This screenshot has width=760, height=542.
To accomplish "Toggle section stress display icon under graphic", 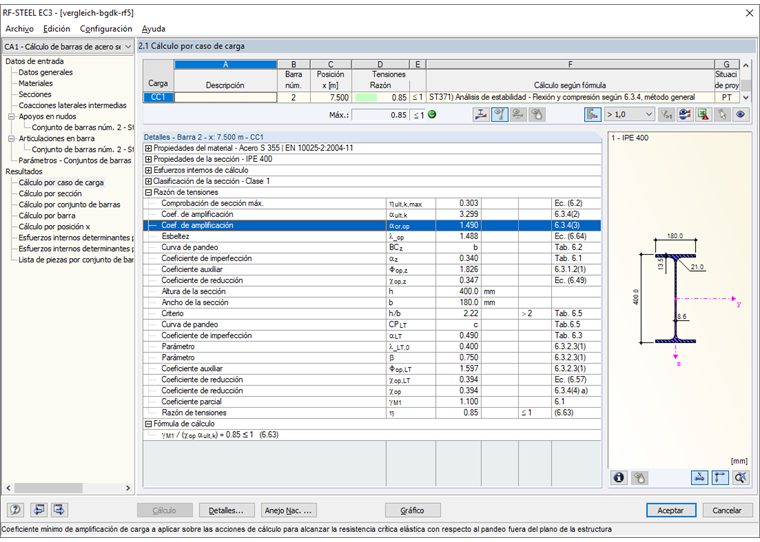I will tap(699, 478).
